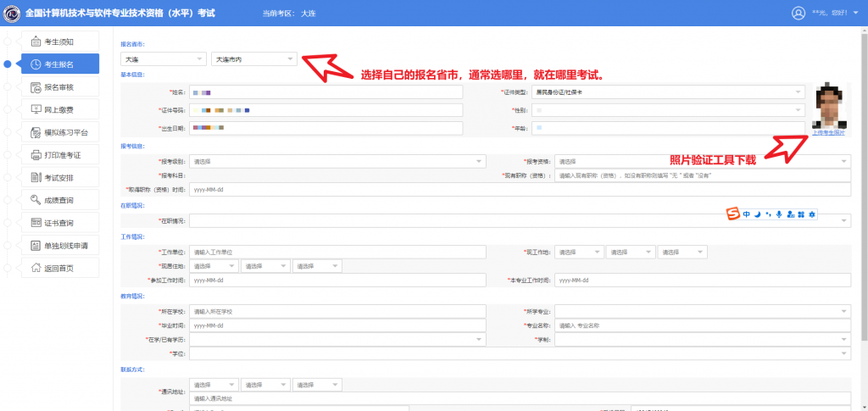Click the 本专业工作时间 date field
Viewport: 868px width, 411px height.
pos(703,280)
